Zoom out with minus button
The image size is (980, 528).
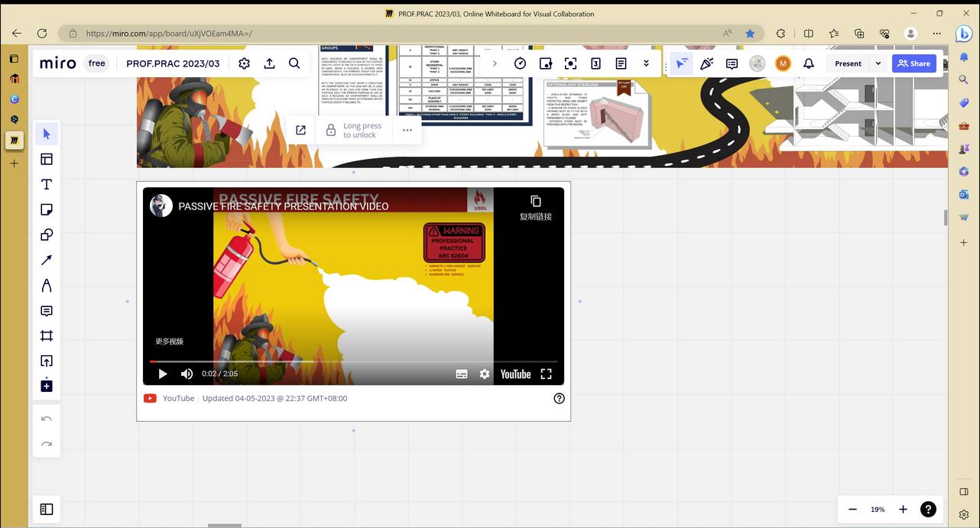(852, 509)
